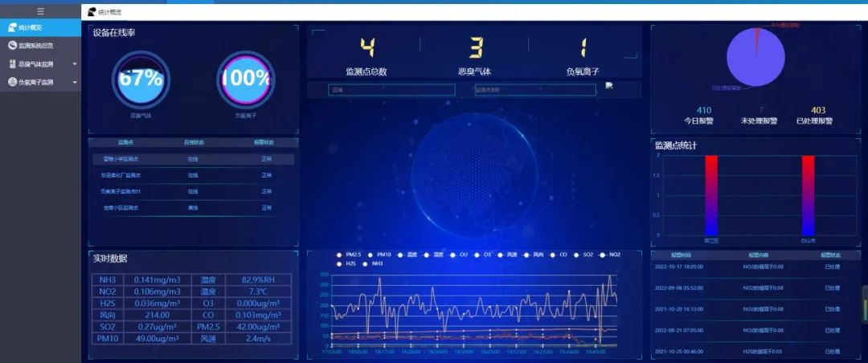Click the broken image icon beside search fields
Screen dimensions: 868x363
(x=609, y=87)
